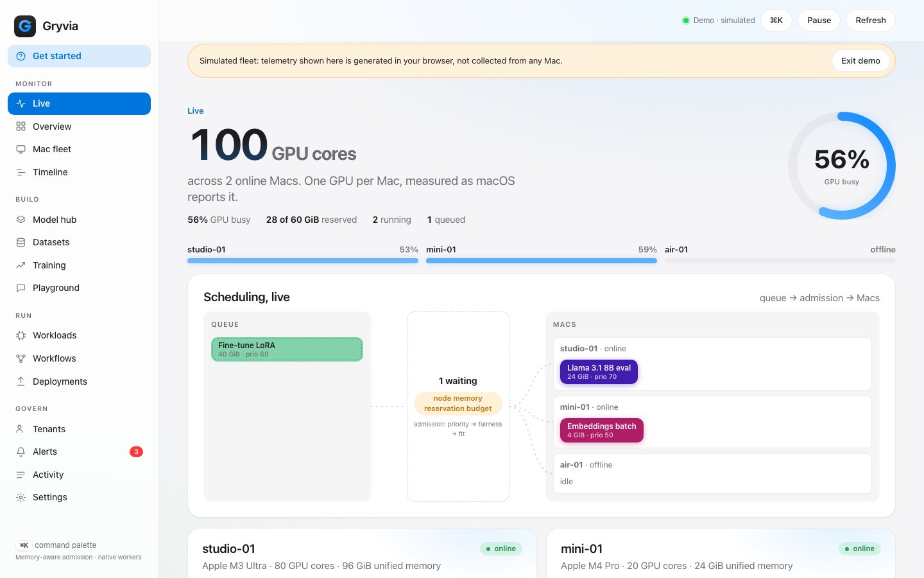Open Overview via its grid icon
The height and width of the screenshot is (578, 924).
pos(21,127)
